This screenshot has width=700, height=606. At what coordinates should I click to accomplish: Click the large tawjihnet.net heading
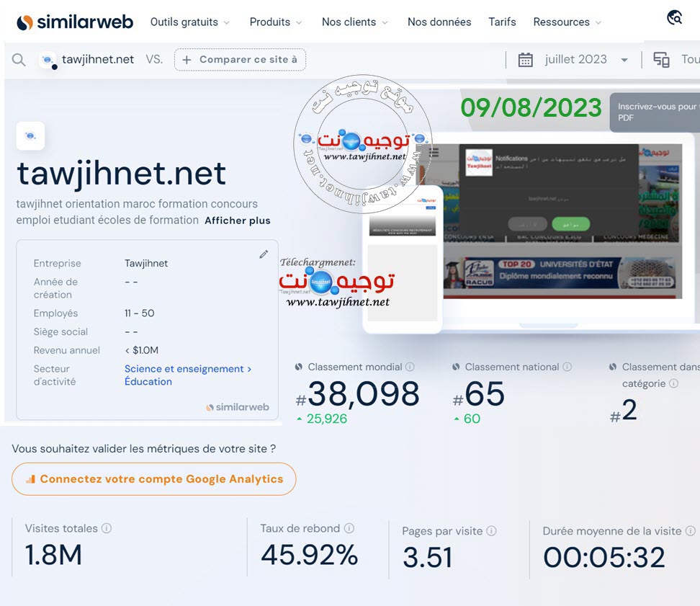click(121, 174)
